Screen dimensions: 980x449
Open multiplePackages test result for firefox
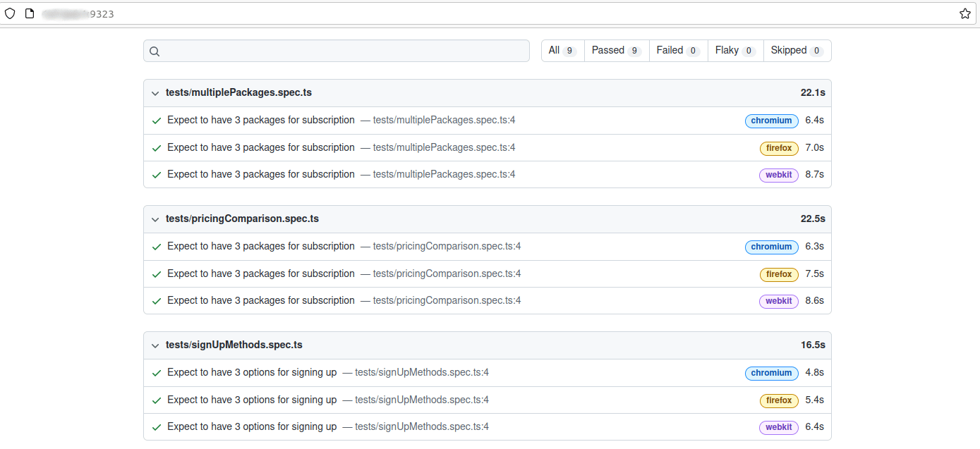coord(261,147)
